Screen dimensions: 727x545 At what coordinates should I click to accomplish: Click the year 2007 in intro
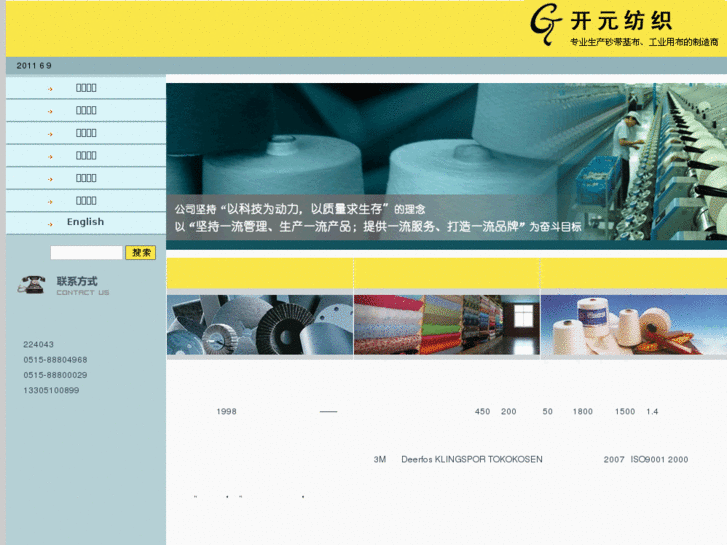tap(614, 459)
